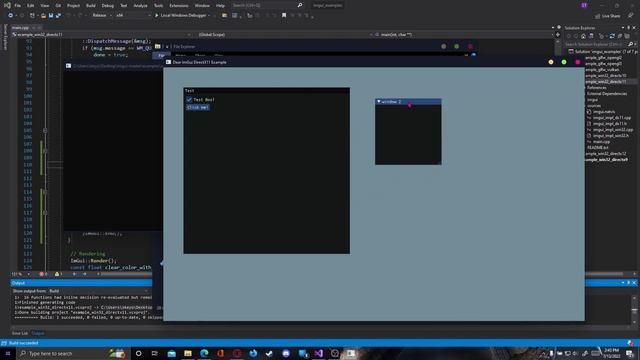Click the Save file toolbar icon
The image size is (640, 360).
[51, 16]
